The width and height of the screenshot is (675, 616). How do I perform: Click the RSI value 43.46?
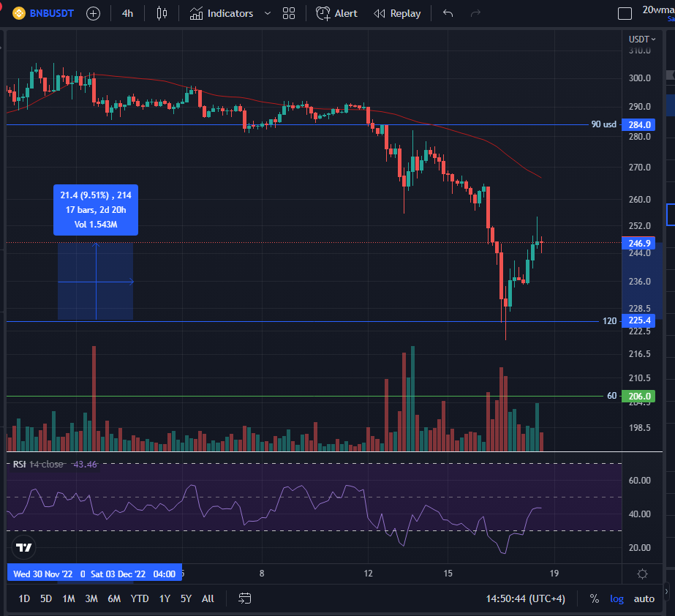pos(85,465)
